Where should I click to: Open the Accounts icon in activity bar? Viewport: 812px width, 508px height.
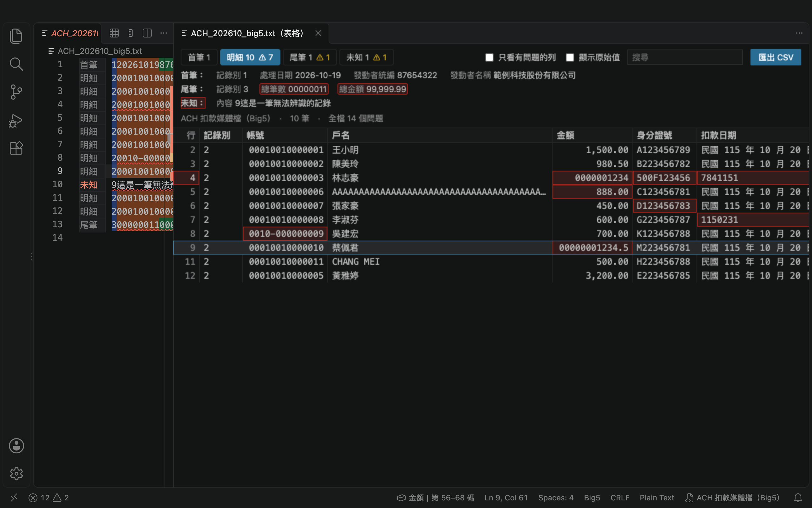(x=16, y=446)
